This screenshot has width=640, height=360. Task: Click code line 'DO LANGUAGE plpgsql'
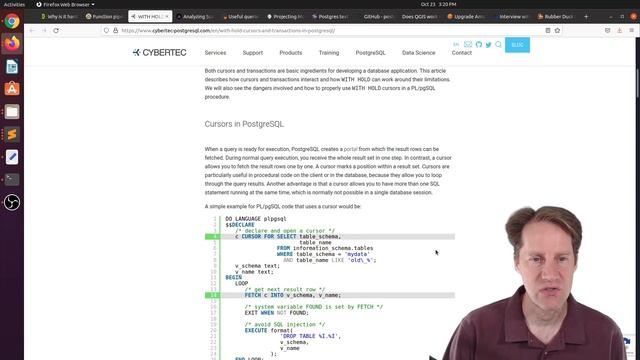tap(256, 219)
